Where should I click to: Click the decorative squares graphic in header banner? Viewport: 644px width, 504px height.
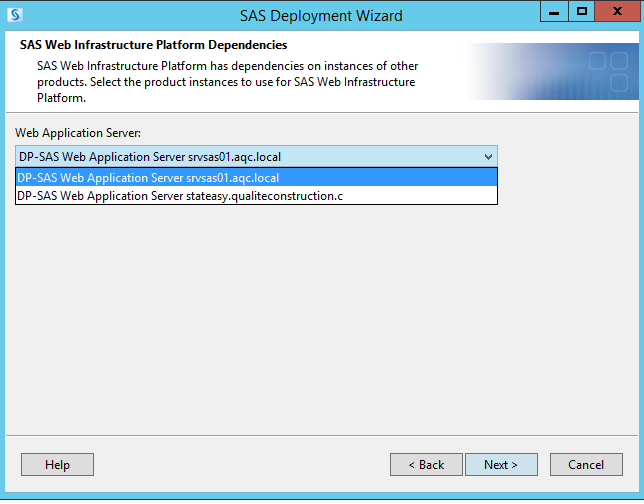pos(608,72)
